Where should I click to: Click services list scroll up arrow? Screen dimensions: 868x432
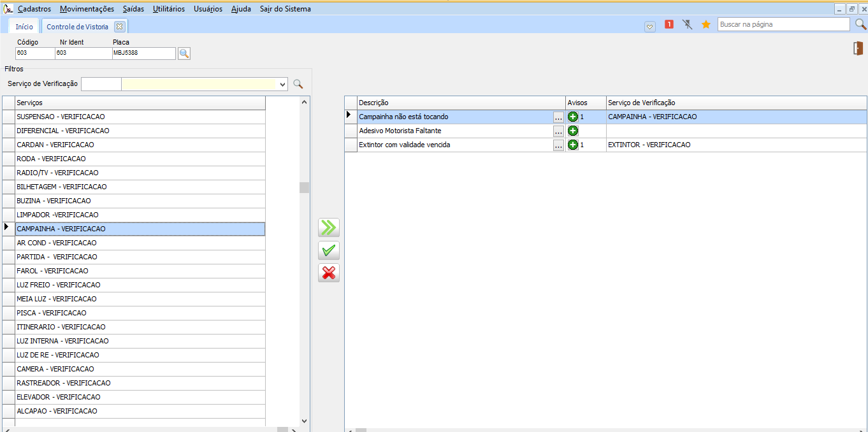(304, 102)
